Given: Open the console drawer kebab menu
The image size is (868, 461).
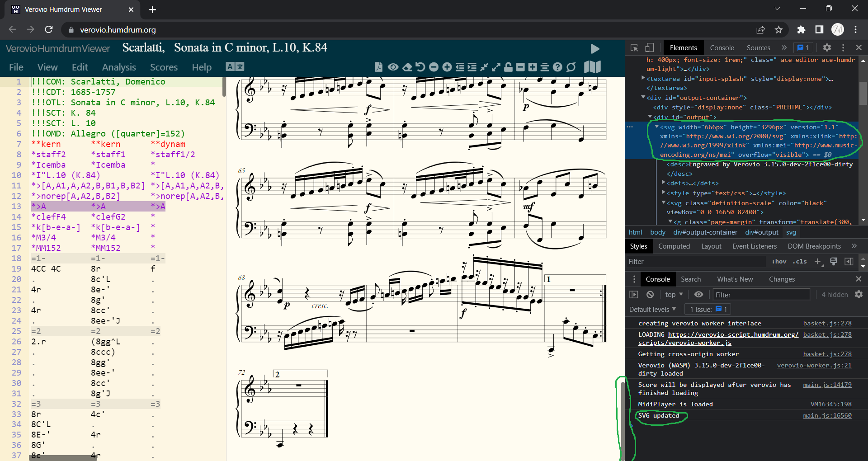Looking at the screenshot, I should [x=634, y=279].
